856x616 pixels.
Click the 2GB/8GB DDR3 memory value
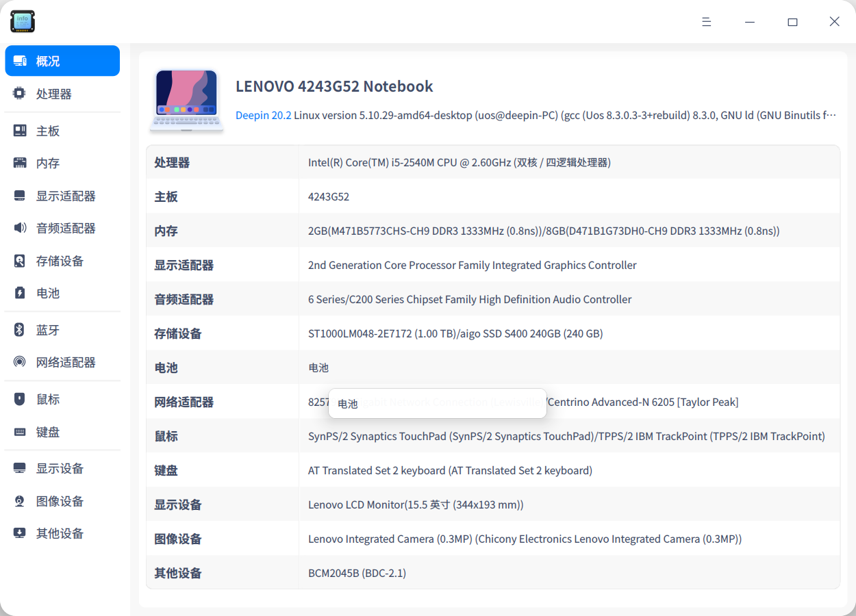click(x=544, y=231)
